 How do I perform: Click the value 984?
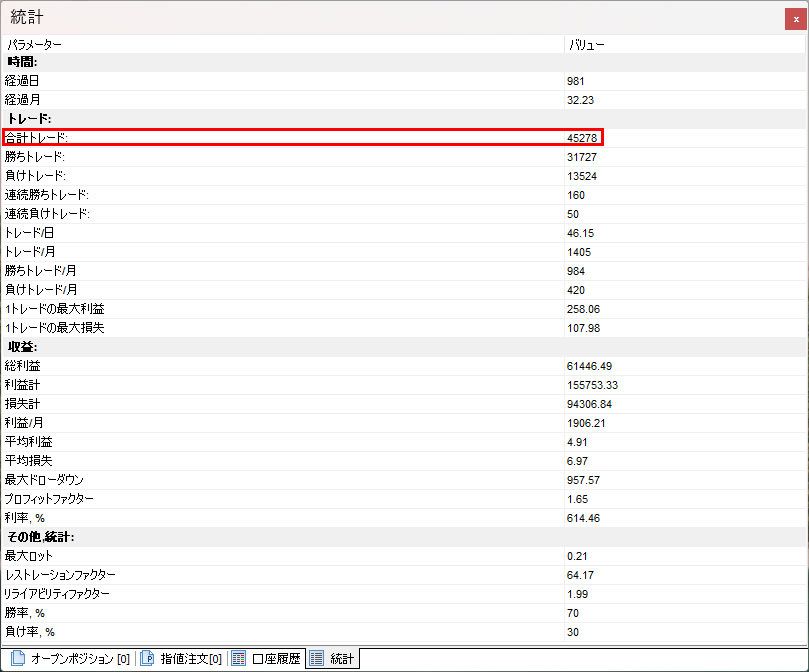tap(576, 271)
